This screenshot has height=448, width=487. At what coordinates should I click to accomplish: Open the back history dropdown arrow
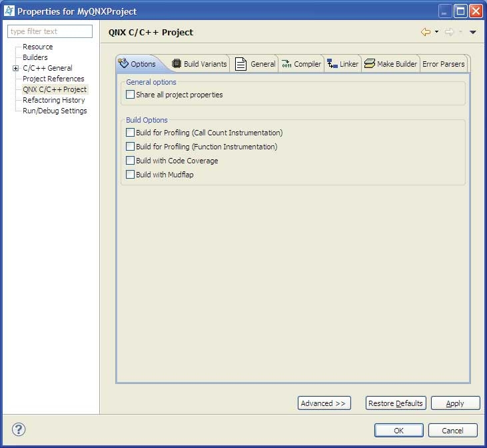pos(436,32)
